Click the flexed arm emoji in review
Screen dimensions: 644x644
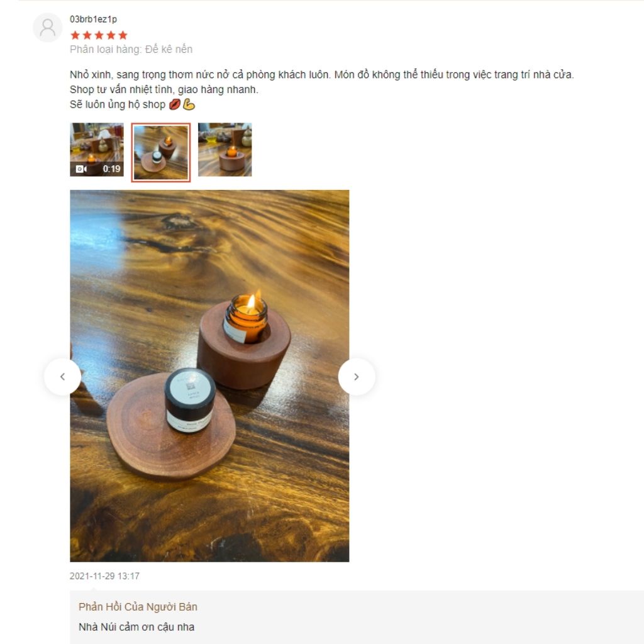tap(189, 104)
